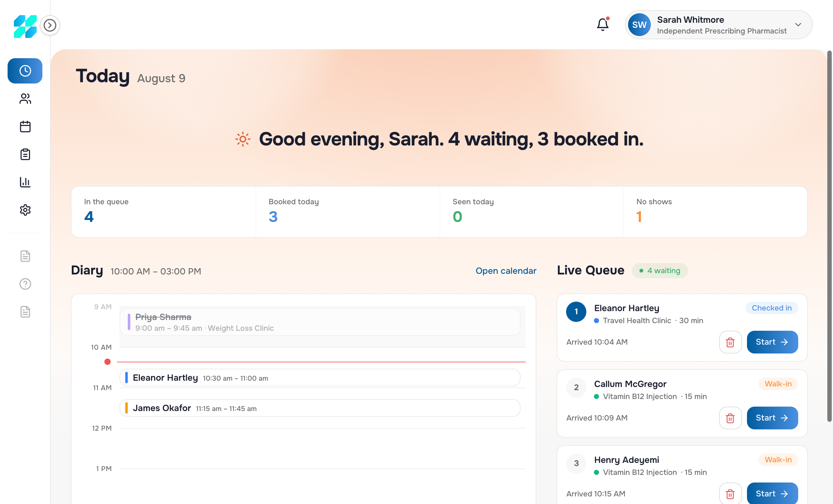Click the Callum McGregor queue card name
The image size is (833, 504).
coord(630,384)
